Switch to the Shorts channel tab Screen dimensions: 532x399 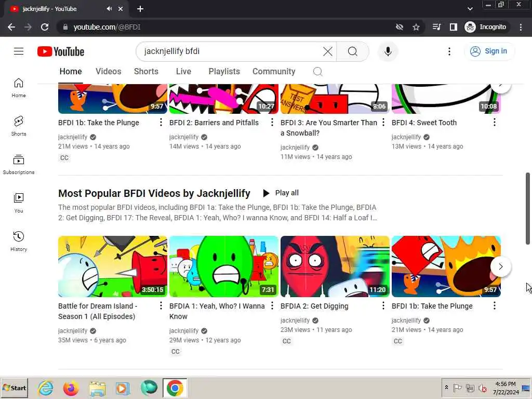pyautogui.click(x=146, y=72)
